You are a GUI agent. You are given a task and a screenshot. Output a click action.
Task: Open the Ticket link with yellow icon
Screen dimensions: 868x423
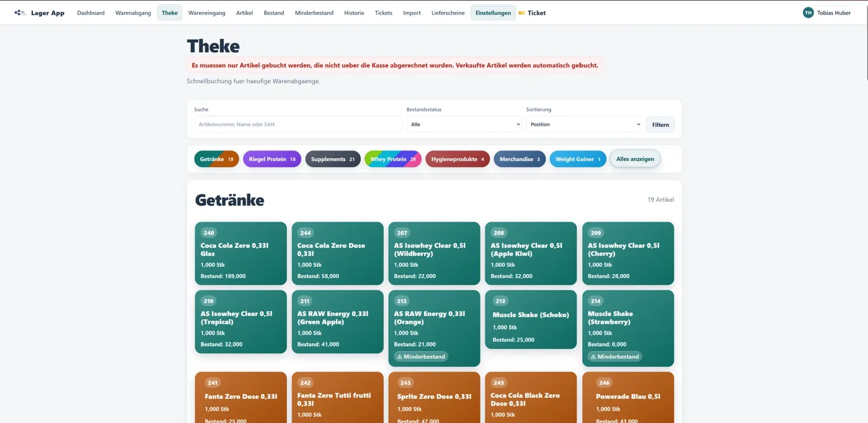tap(532, 13)
